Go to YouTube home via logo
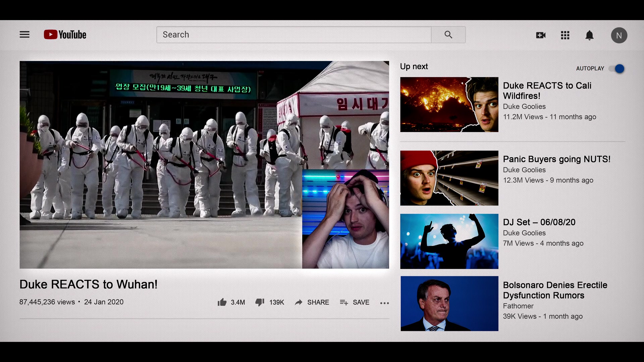The width and height of the screenshot is (644, 362). (x=65, y=35)
